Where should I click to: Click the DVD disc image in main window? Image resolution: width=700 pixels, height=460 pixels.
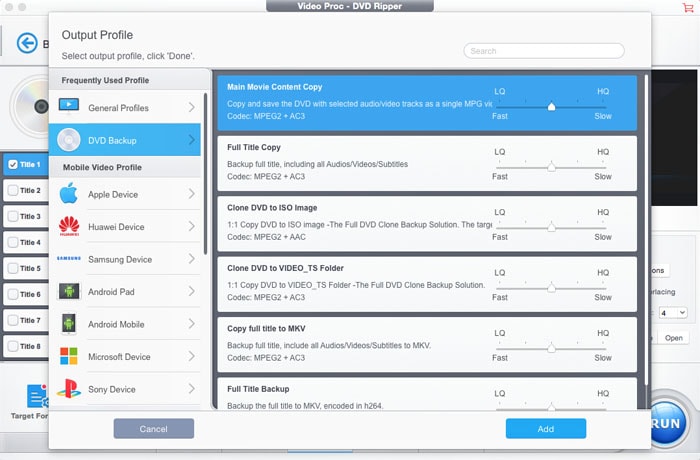tap(29, 107)
